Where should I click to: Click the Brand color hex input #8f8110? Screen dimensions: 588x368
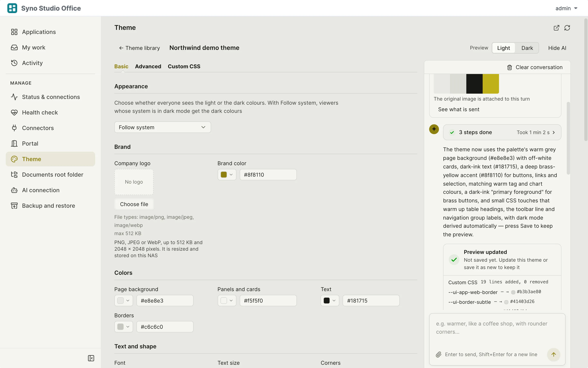[268, 175]
